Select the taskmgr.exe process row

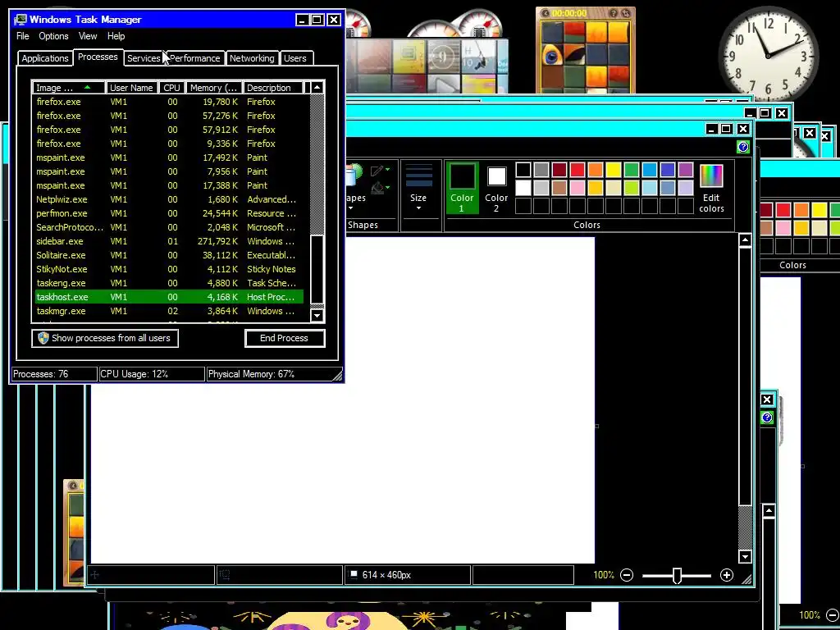(x=169, y=311)
